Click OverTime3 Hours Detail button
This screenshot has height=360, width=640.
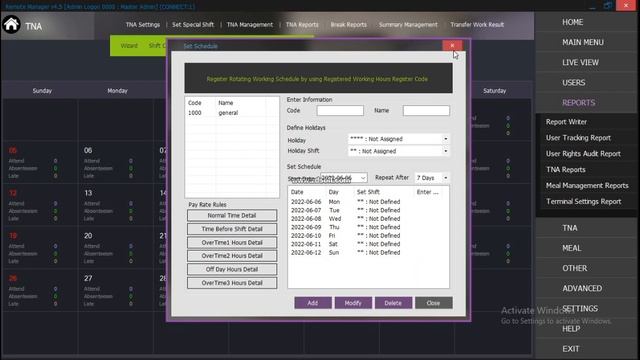232,283
